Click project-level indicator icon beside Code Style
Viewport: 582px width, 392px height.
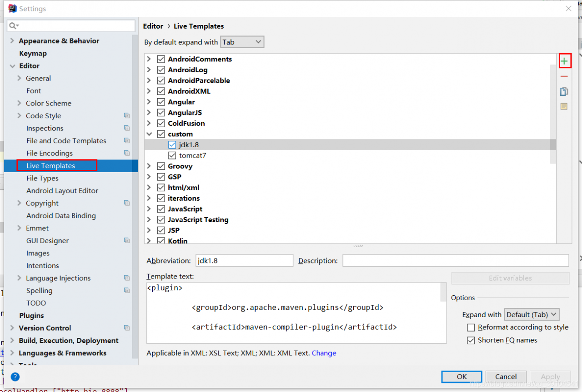126,116
